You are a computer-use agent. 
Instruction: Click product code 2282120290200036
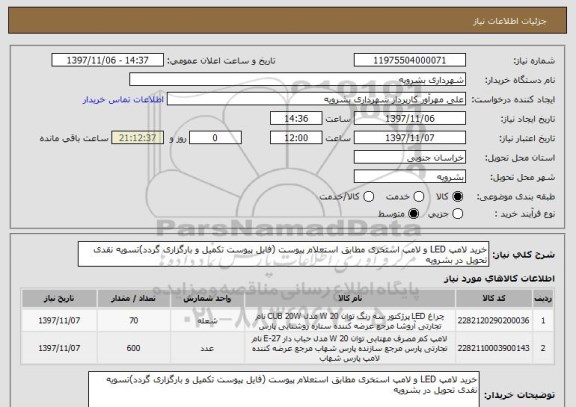pyautogui.click(x=494, y=321)
